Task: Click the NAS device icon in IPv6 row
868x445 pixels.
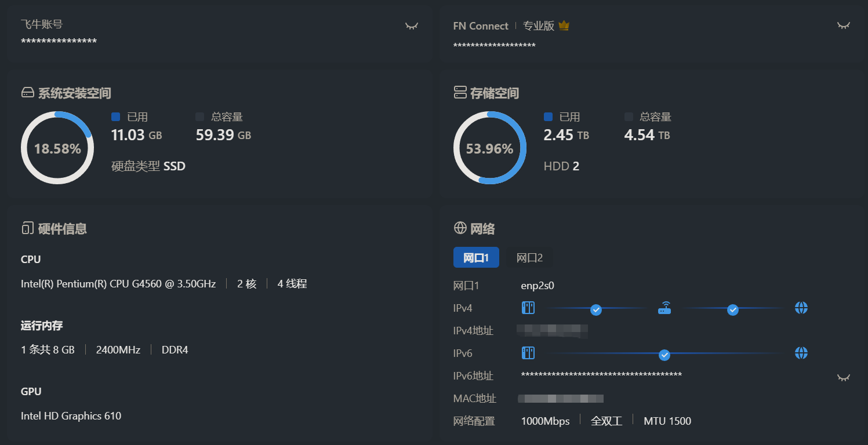Action: [x=528, y=353]
